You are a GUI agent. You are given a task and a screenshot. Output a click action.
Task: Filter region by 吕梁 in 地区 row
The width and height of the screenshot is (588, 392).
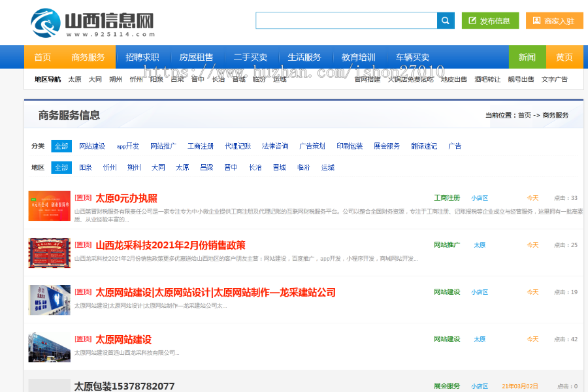pyautogui.click(x=206, y=167)
